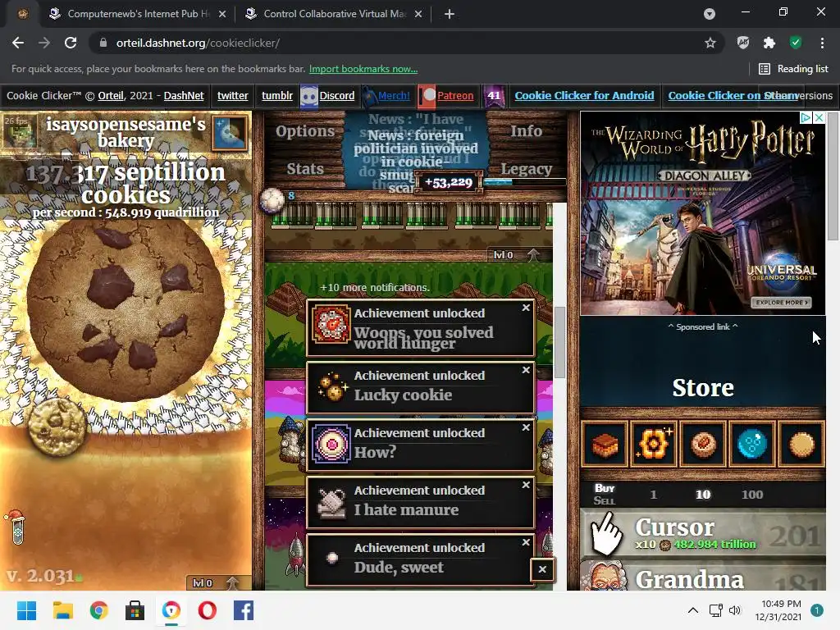Open the DashNet link
Viewport: 840px width, 630px height.
[184, 96]
